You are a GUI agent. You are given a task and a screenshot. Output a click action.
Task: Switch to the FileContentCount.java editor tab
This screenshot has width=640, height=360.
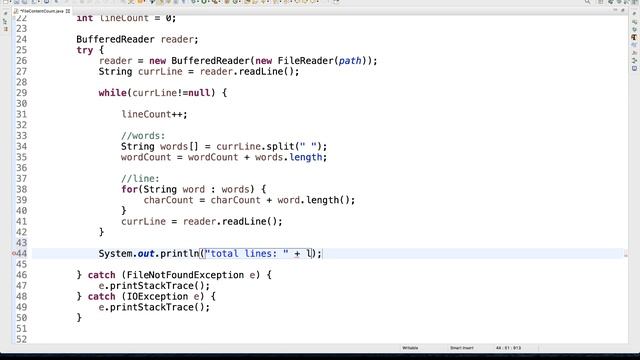click(x=42, y=11)
